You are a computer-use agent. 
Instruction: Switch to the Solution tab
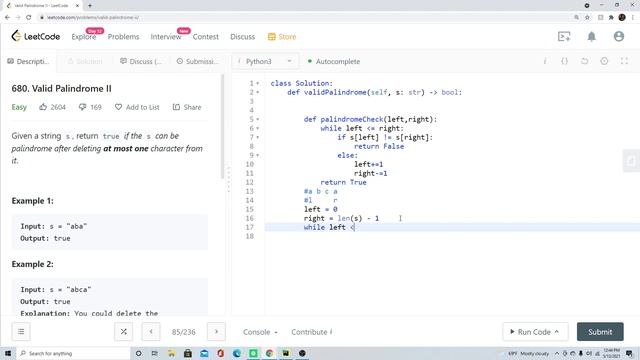(x=85, y=61)
